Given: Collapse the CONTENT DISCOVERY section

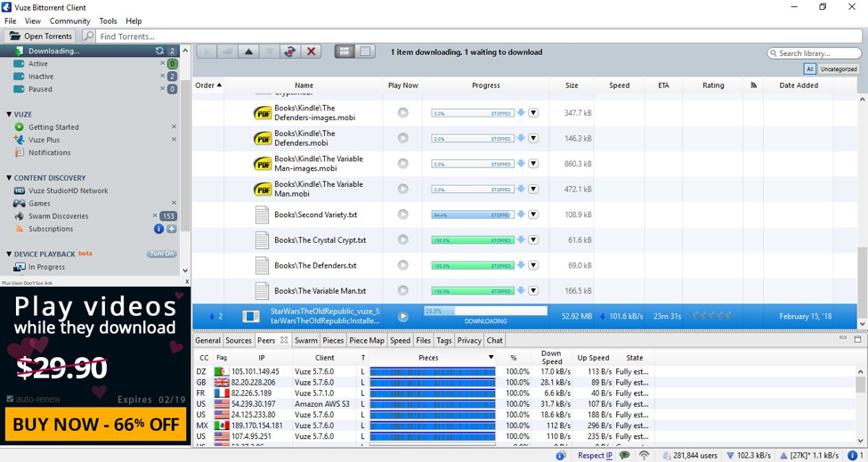Looking at the screenshot, I should pos(9,178).
